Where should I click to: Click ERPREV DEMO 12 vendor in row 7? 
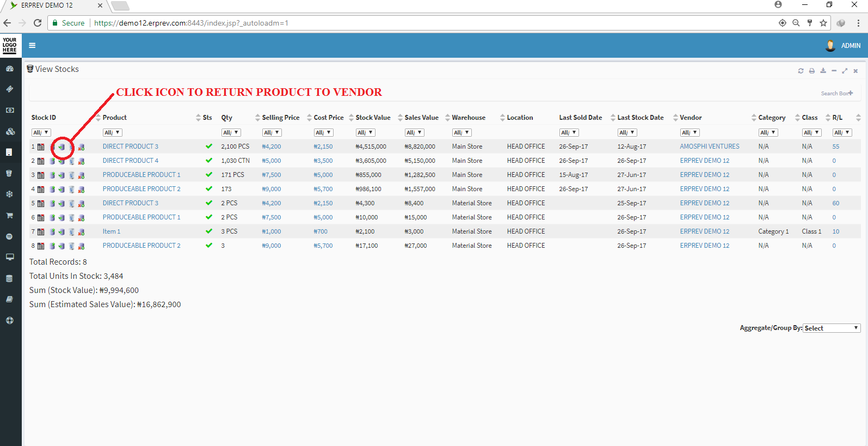click(705, 231)
